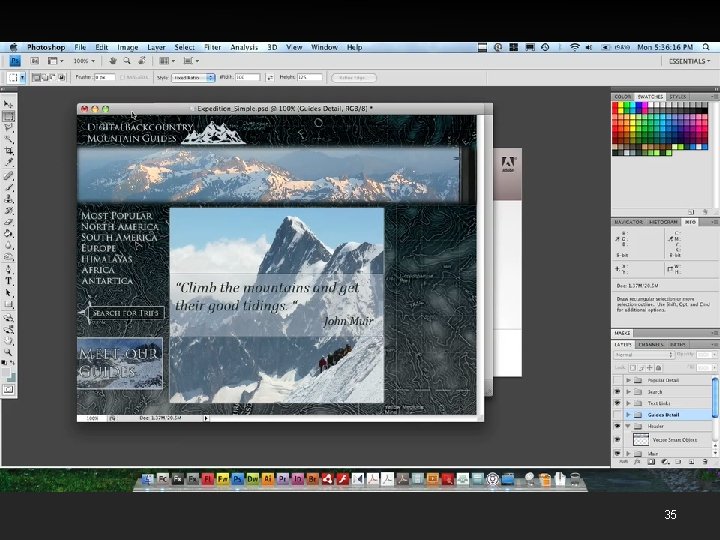Viewport: 720px width, 540px height.
Task: Switch to the Channels tab
Action: coord(651,344)
